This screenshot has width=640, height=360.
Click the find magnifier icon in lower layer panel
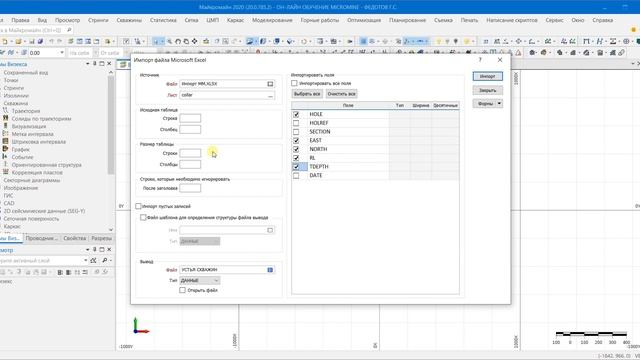[x=105, y=260]
